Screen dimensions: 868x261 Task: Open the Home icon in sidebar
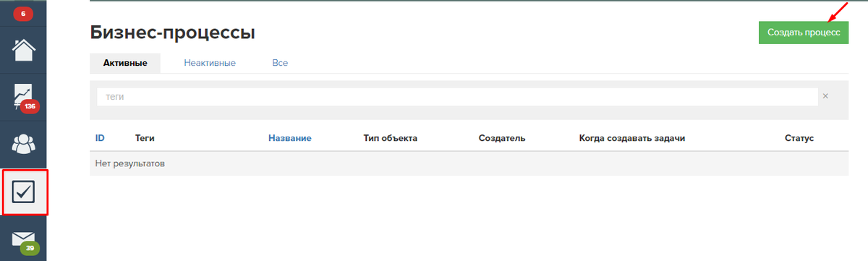click(24, 50)
